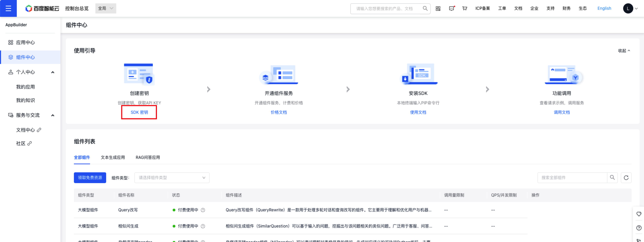Click the 相似问生成 component name
The height and width of the screenshot is (242, 644).
coord(128,226)
